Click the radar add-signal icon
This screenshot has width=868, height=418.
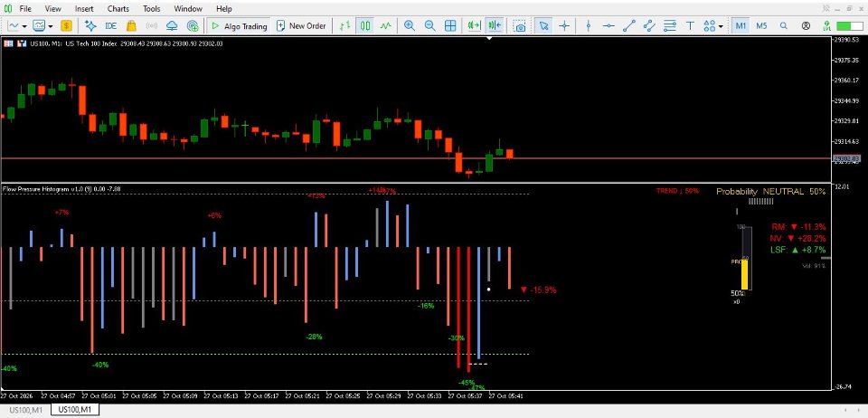[193, 25]
